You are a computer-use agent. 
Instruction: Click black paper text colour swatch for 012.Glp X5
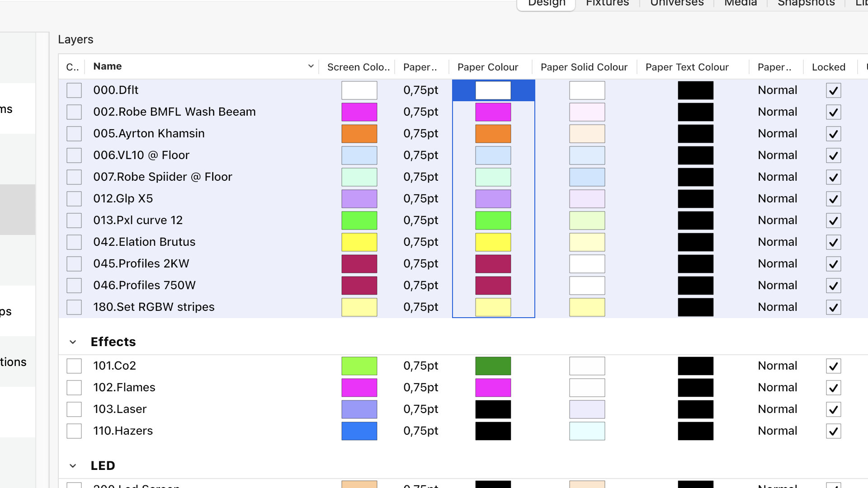tap(695, 199)
